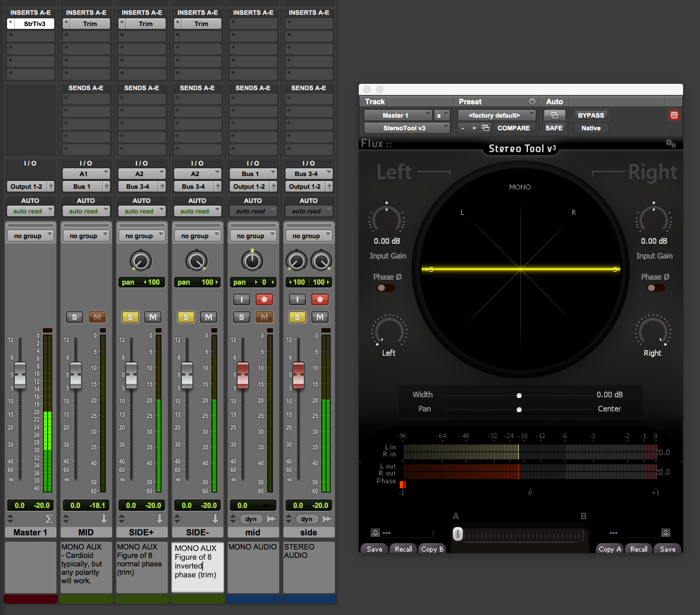700x615 pixels.
Task: Open StereoTool v3 plug-in selector
Action: pyautogui.click(x=407, y=128)
